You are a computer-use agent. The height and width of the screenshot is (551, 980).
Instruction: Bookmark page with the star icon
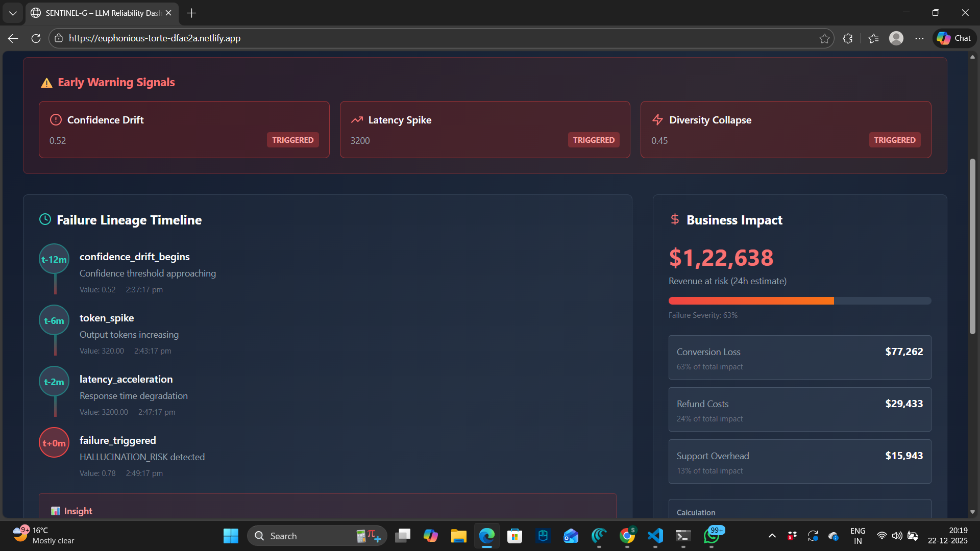(824, 38)
